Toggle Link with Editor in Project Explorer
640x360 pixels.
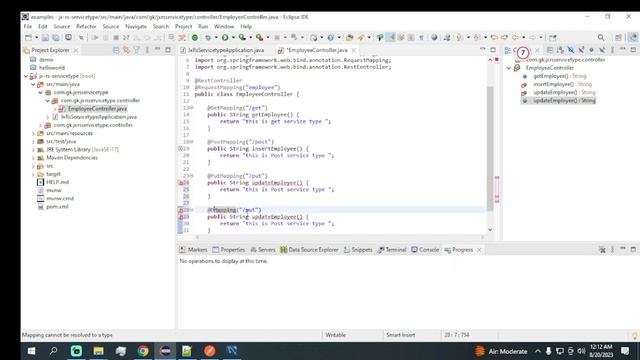coord(127,50)
